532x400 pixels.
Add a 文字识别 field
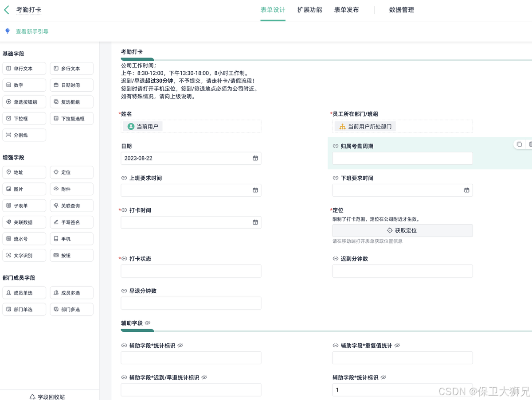(x=24, y=256)
